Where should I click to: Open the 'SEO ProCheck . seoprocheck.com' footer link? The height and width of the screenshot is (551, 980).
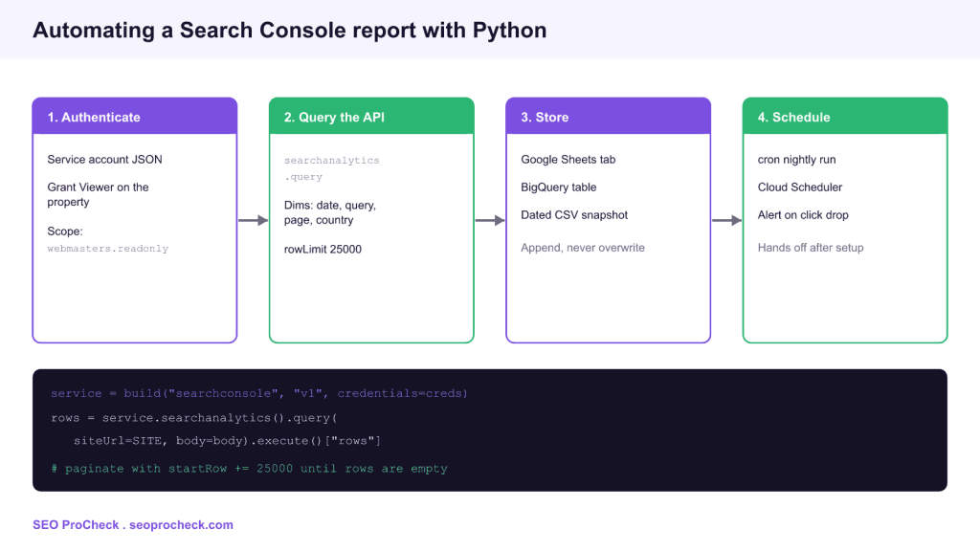(132, 525)
